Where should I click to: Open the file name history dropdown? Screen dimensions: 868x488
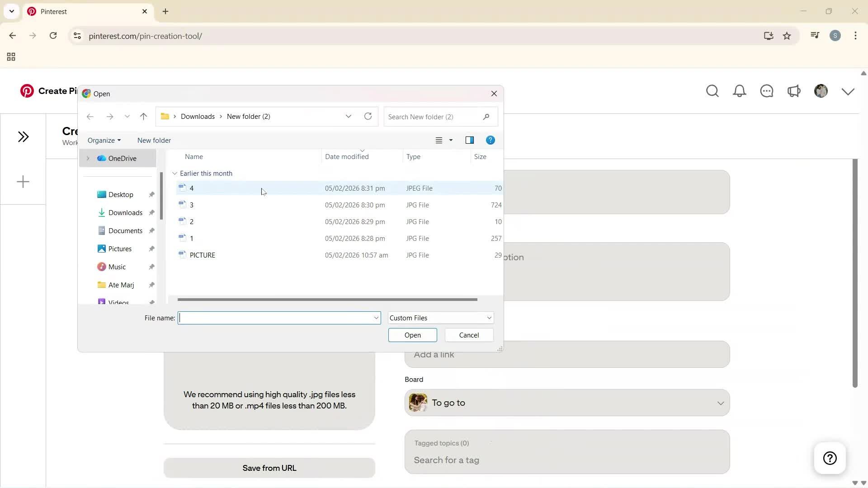[x=376, y=318]
